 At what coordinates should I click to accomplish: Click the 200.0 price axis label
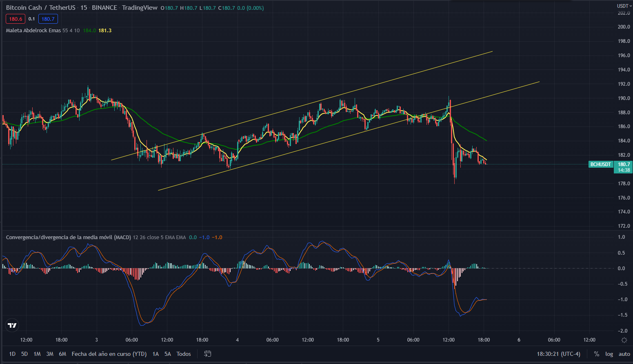pyautogui.click(x=624, y=27)
